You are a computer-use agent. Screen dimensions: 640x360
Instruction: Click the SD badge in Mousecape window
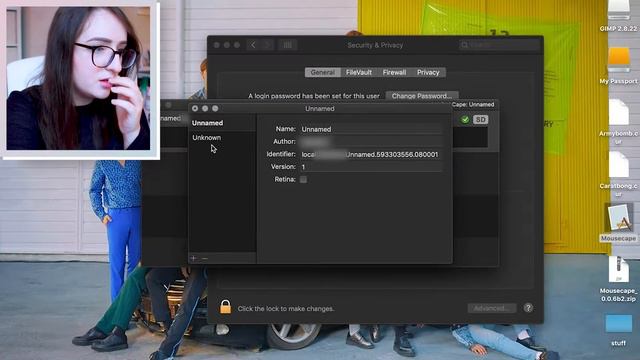480,120
